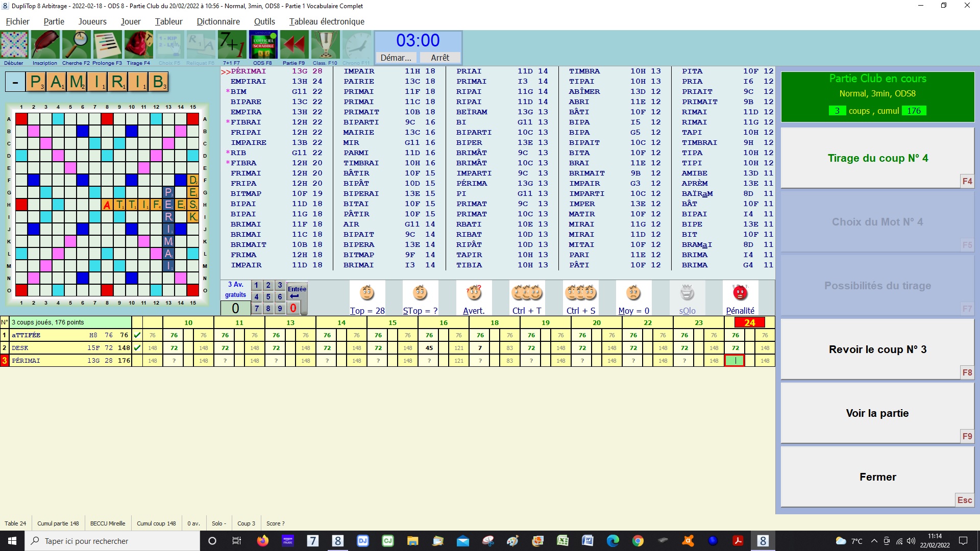Click the 7+1 F7 toolbar icon
Viewport: 980px width, 551px height.
pos(232,45)
